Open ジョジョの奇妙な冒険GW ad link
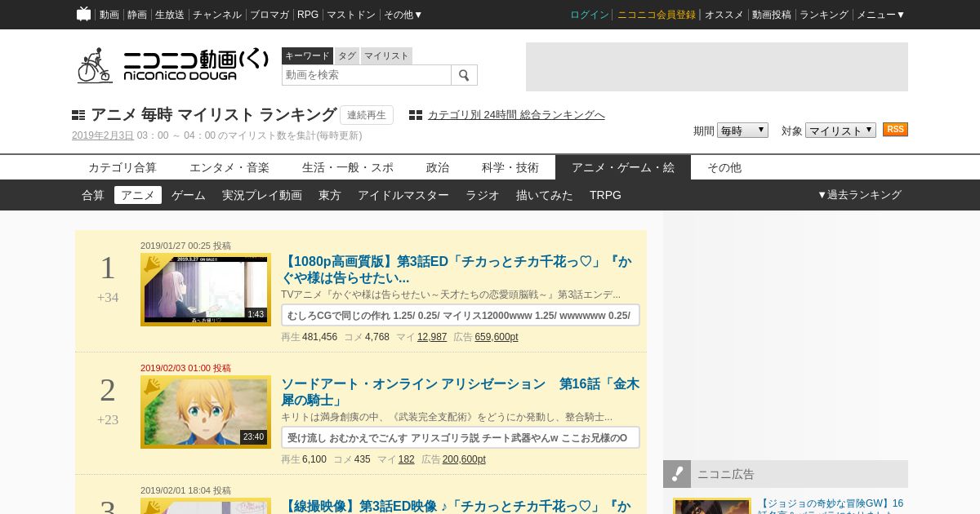The height and width of the screenshot is (514, 980). pos(831,504)
